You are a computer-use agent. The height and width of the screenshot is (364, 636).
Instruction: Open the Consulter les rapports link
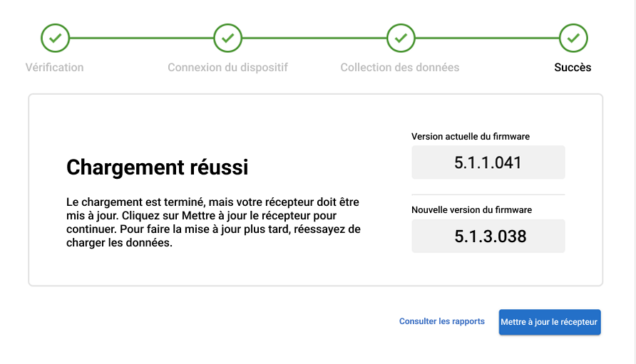click(441, 321)
